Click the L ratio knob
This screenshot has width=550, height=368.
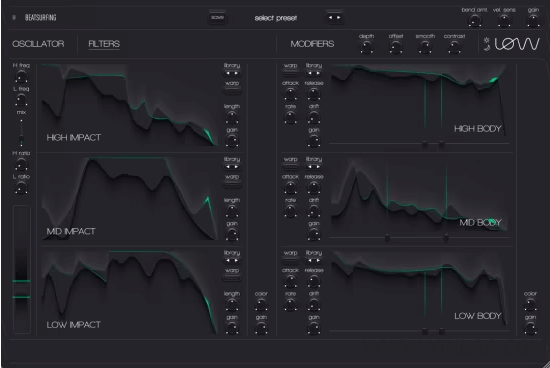(21, 187)
